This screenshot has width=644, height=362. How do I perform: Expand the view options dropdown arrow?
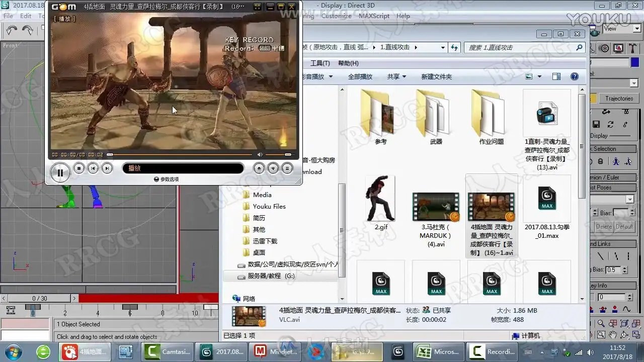[540, 76]
